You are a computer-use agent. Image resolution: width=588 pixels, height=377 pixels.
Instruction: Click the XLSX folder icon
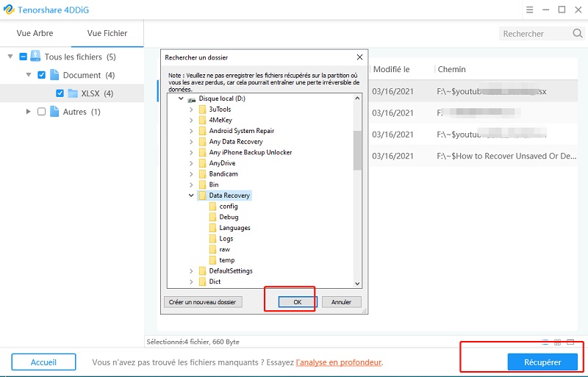click(73, 93)
